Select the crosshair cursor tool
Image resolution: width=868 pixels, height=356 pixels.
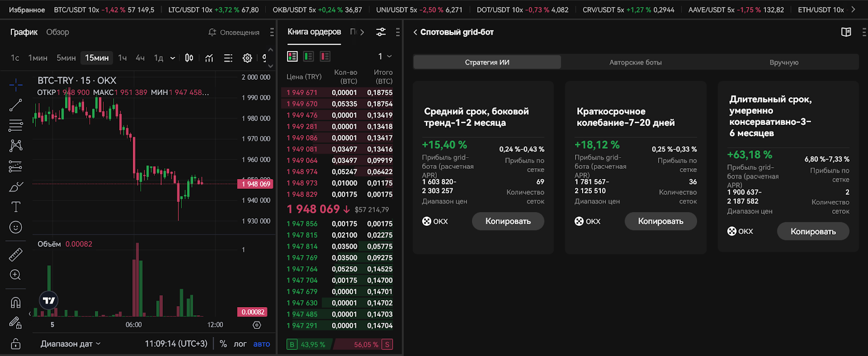coord(16,84)
